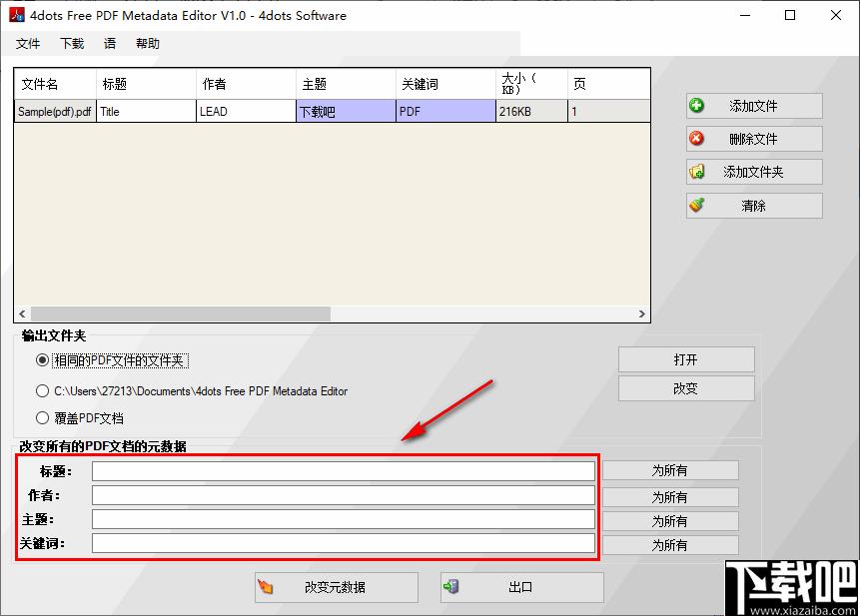The width and height of the screenshot is (860, 616).
Task: Open the 文件 menu
Action: pyautogui.click(x=28, y=43)
